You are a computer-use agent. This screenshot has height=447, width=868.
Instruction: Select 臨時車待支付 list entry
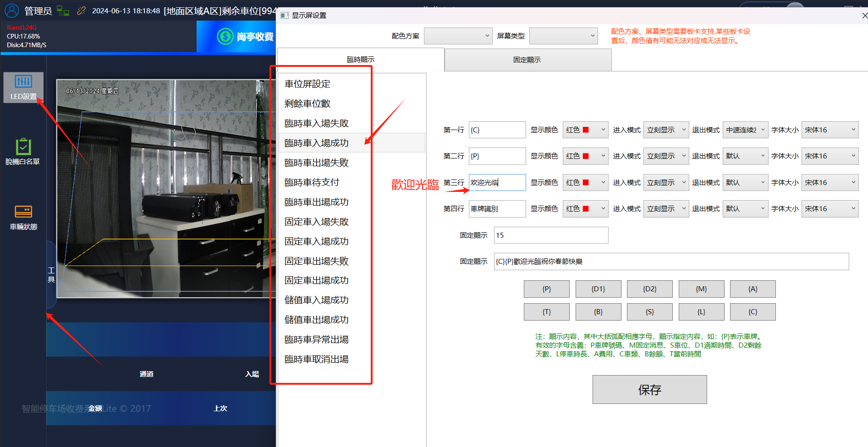click(352, 182)
